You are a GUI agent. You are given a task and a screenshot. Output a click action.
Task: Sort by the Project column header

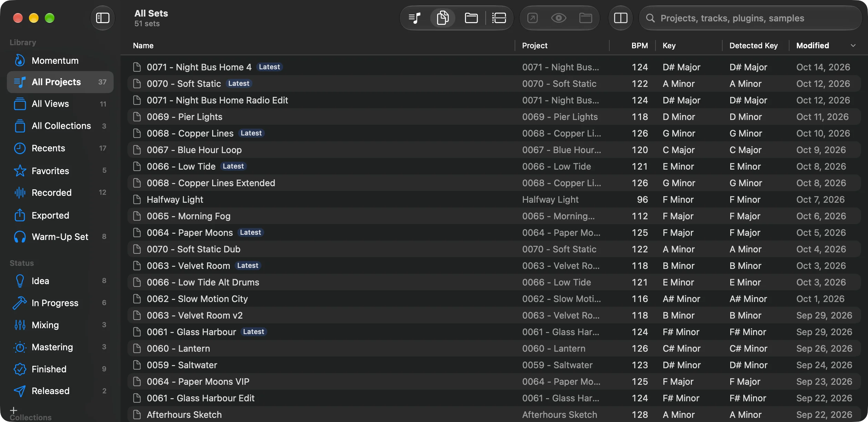pos(535,46)
